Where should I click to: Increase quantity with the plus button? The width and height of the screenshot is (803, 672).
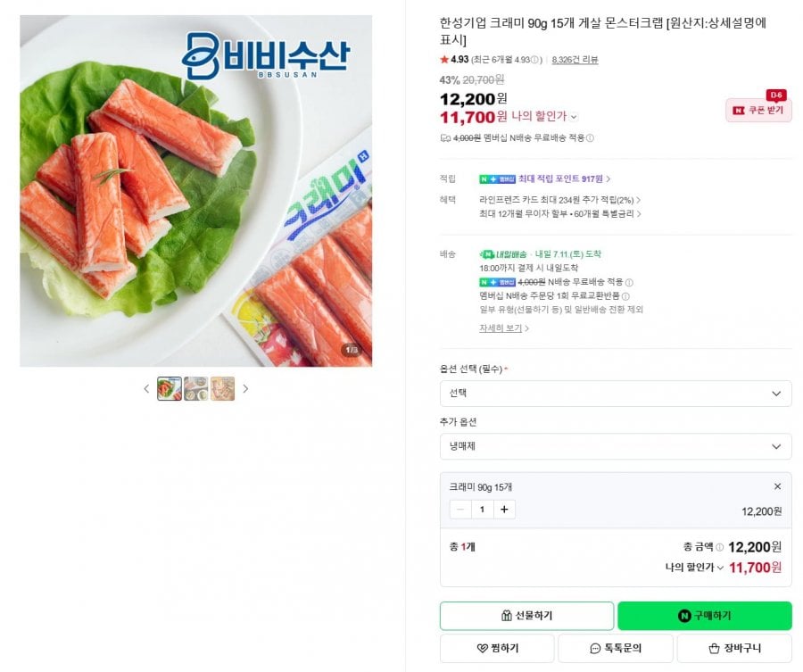504,509
